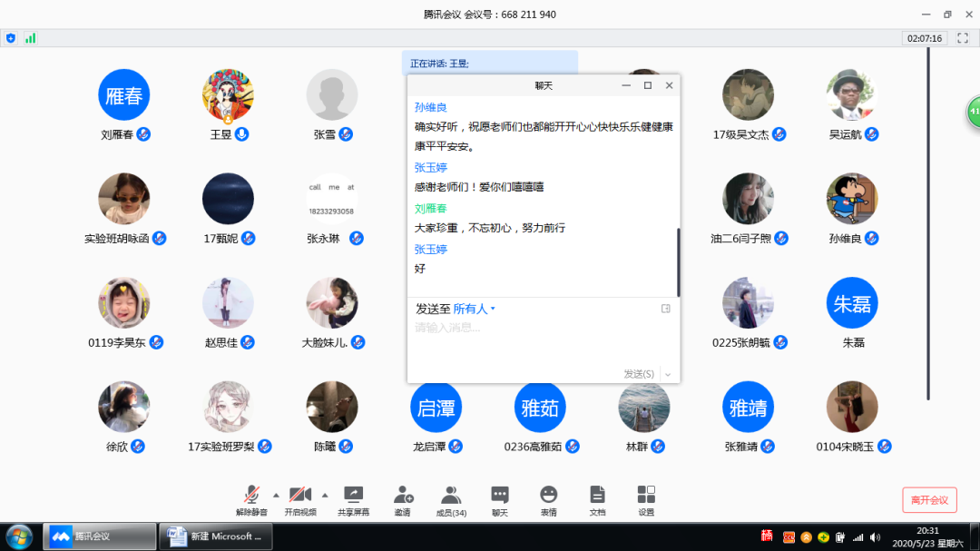Viewport: 980px width, 551px height.
Task: Open the 共享屏幕 share screen tool
Action: (x=352, y=499)
